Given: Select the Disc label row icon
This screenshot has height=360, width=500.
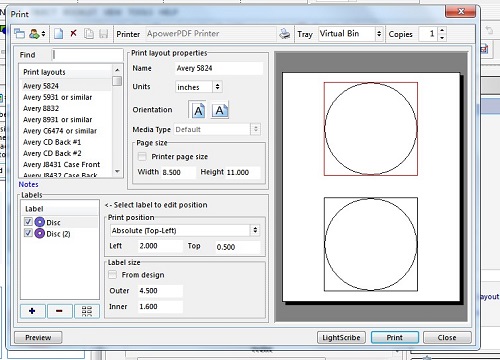Looking at the screenshot, I should click(x=40, y=222).
